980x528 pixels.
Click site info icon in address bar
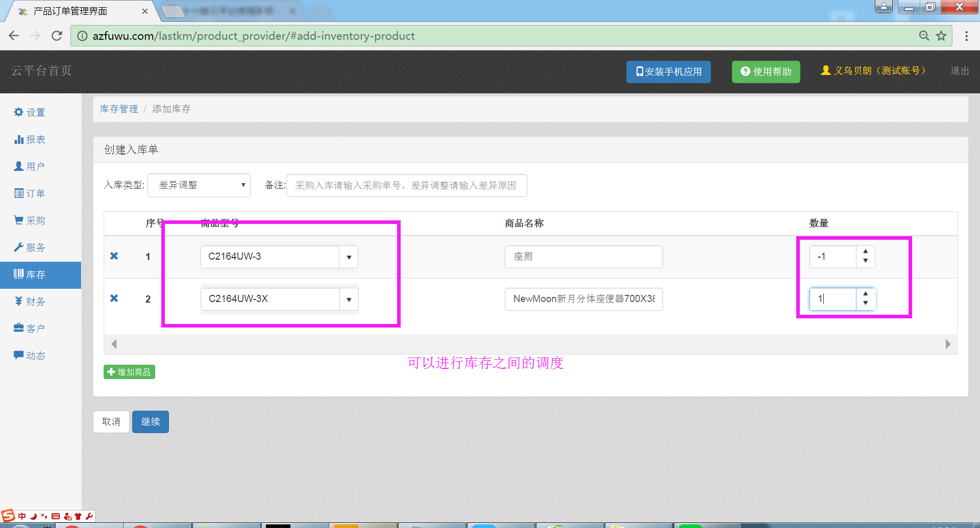coord(82,36)
